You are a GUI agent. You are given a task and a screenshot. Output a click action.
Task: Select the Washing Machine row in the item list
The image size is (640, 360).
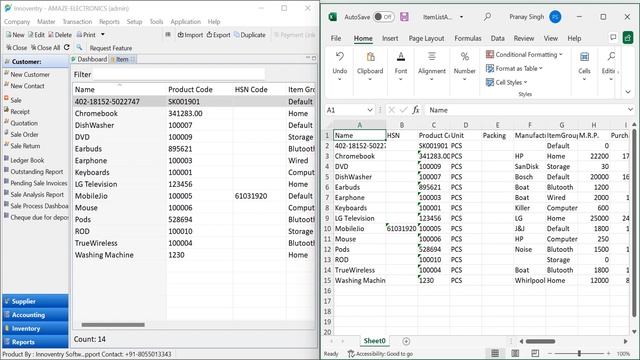pos(194,255)
